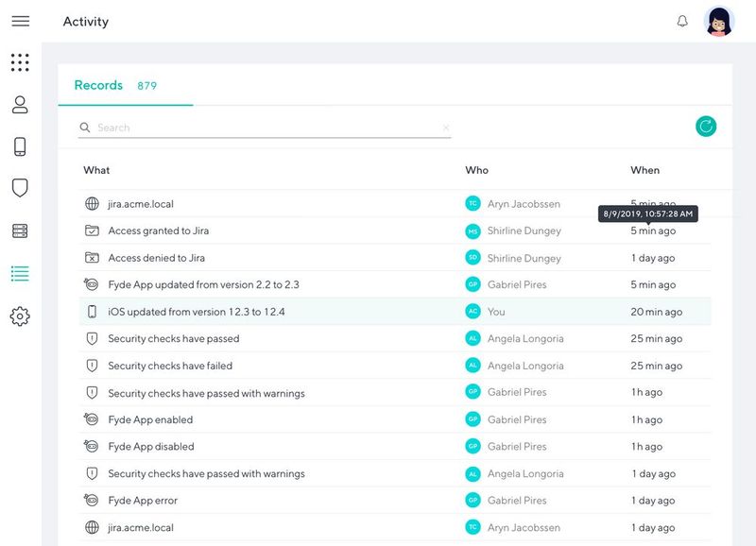Select Access denied to Jira record

[395, 257]
